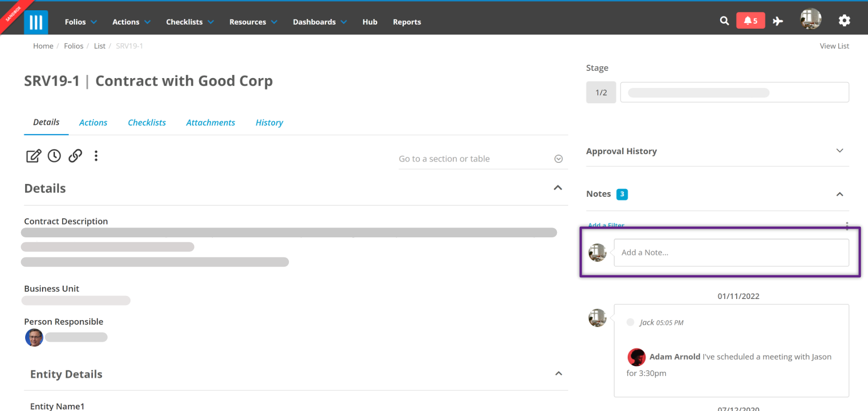Open the Folios menu
Screen dimensions: 868x411
point(81,22)
